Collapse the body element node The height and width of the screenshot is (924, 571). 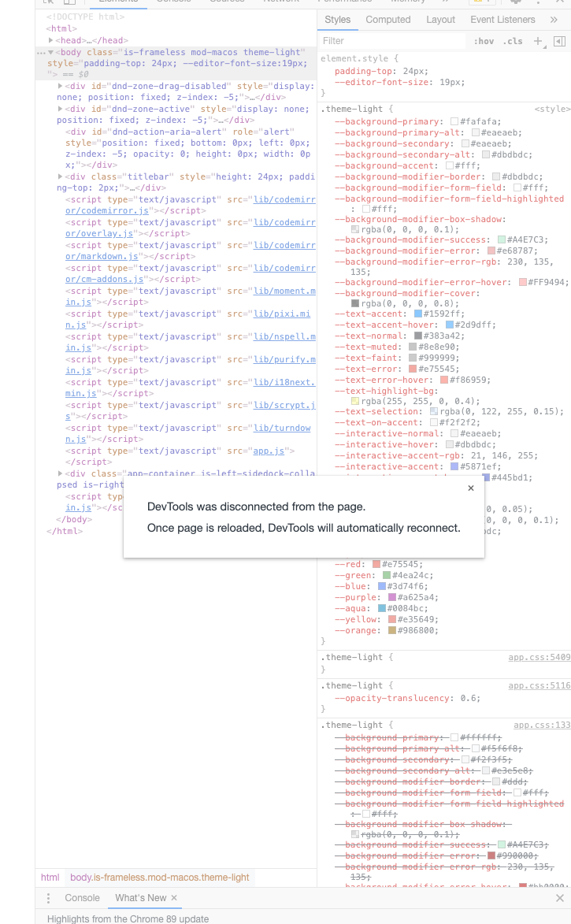coord(51,53)
